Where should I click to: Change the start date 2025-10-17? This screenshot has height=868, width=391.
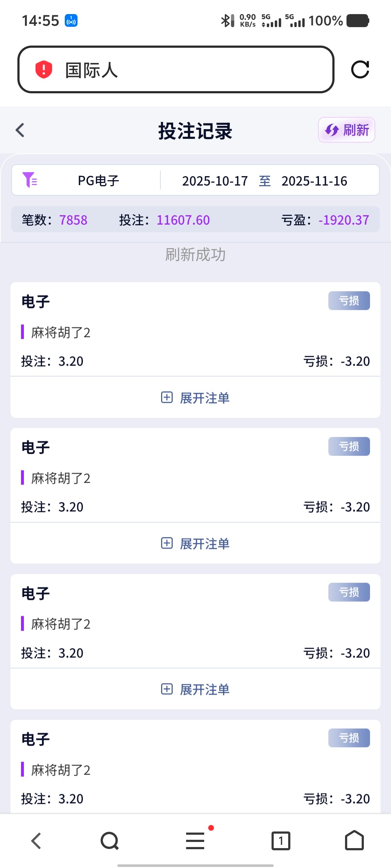[x=215, y=181]
